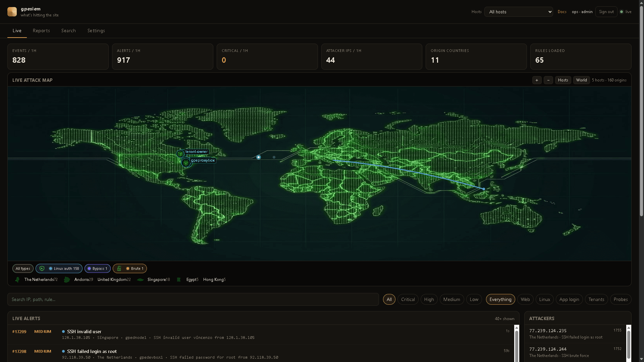The height and width of the screenshot is (362, 644).
Task: Select the gpeproxybox host marker on map
Action: coord(186,163)
